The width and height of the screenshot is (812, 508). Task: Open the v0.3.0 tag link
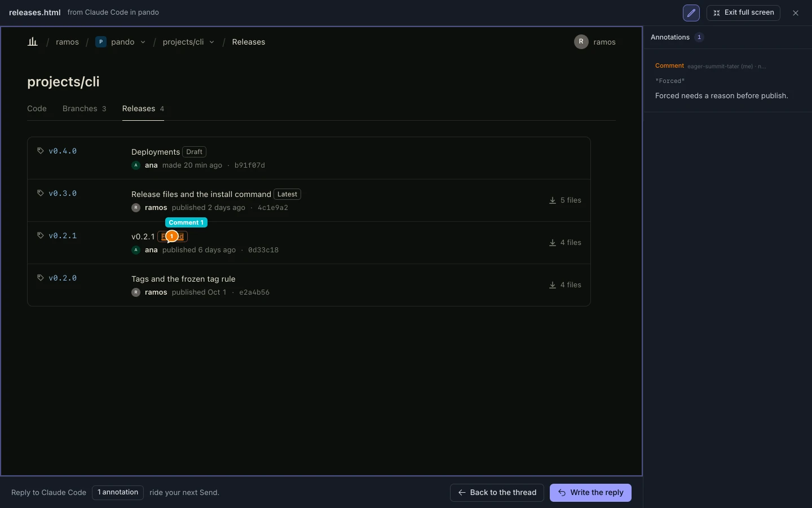63,193
